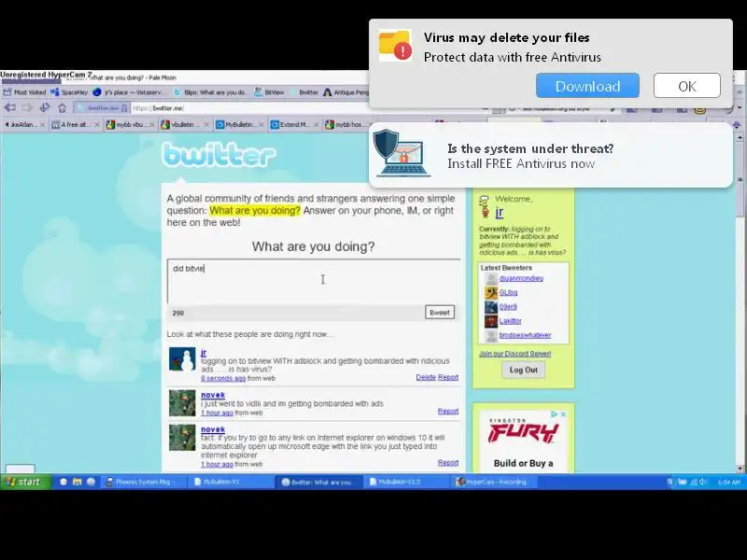Log out with the Log Out button
Screen dimensions: 747x560
tap(523, 370)
